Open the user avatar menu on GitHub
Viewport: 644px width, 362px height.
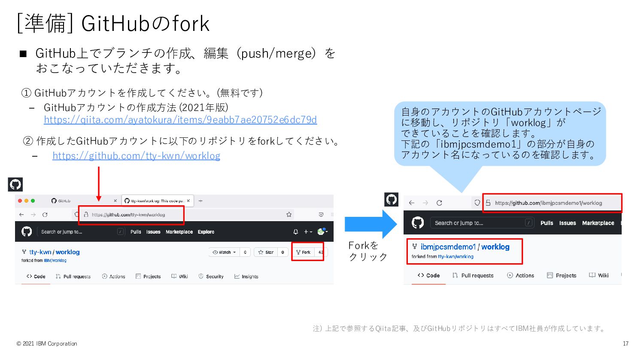point(322,231)
